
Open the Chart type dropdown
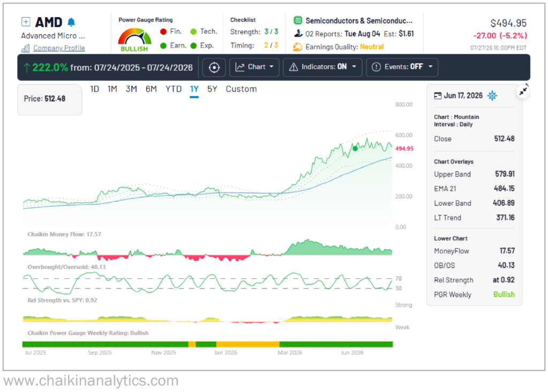pos(254,67)
